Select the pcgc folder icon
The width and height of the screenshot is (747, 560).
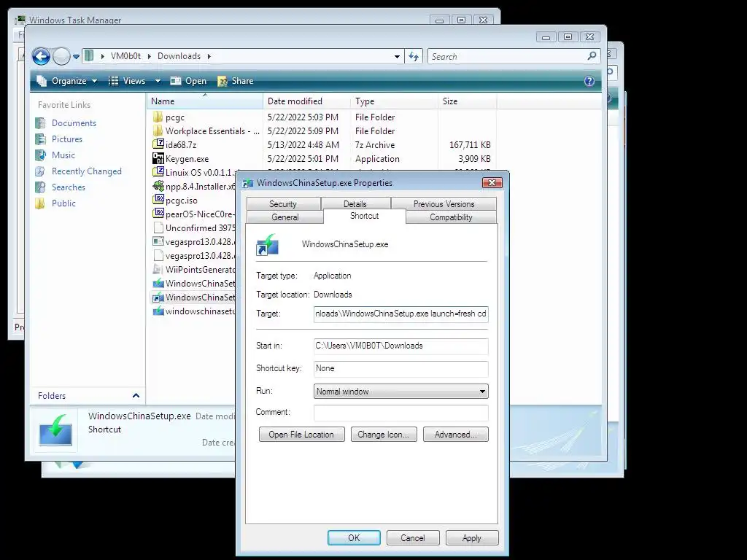click(158, 117)
